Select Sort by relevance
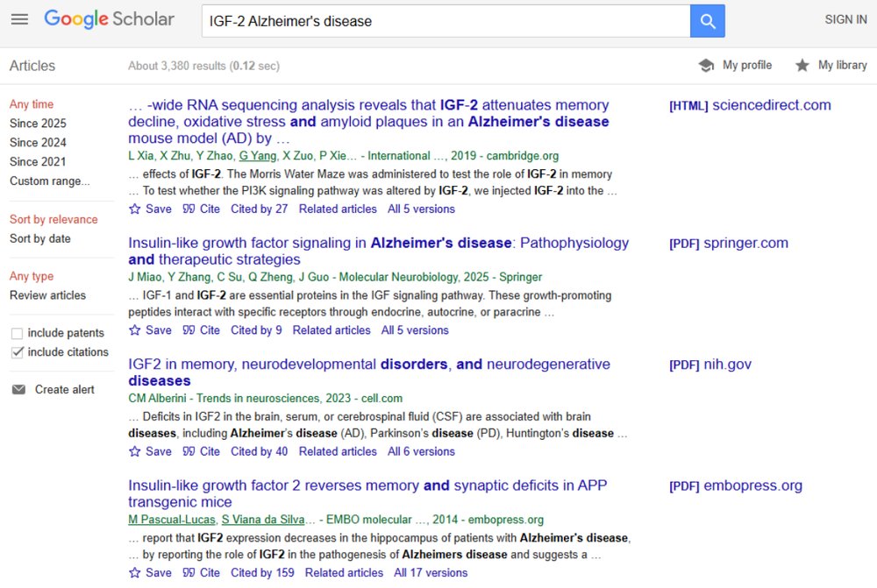 53,219
